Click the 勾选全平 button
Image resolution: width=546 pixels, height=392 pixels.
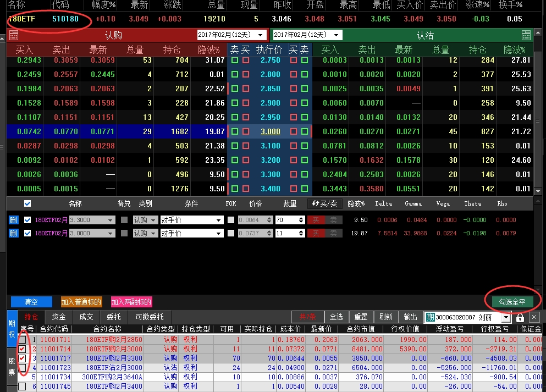click(512, 302)
